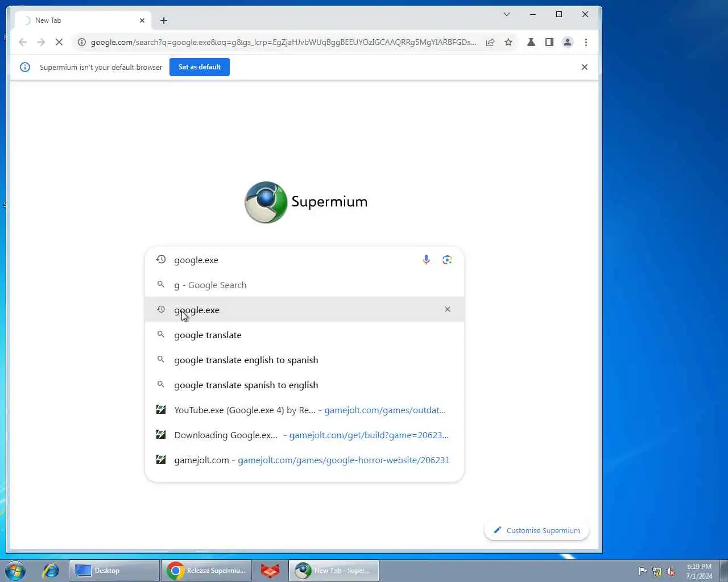This screenshot has width=728, height=582.
Task: View site information icon in address bar
Action: click(x=82, y=42)
